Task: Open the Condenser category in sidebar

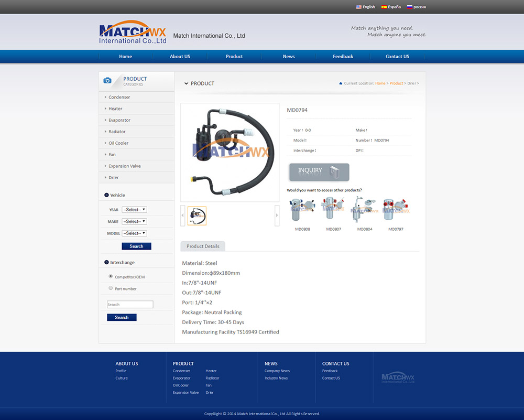Action: pyautogui.click(x=119, y=98)
